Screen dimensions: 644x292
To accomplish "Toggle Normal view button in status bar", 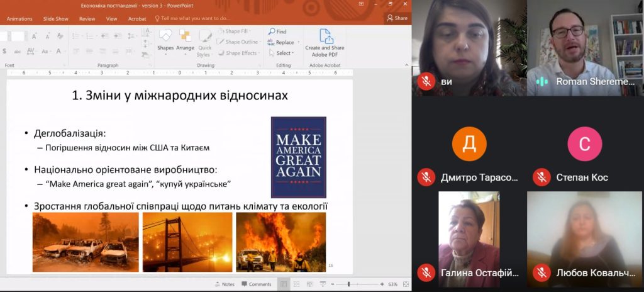I will tap(284, 284).
